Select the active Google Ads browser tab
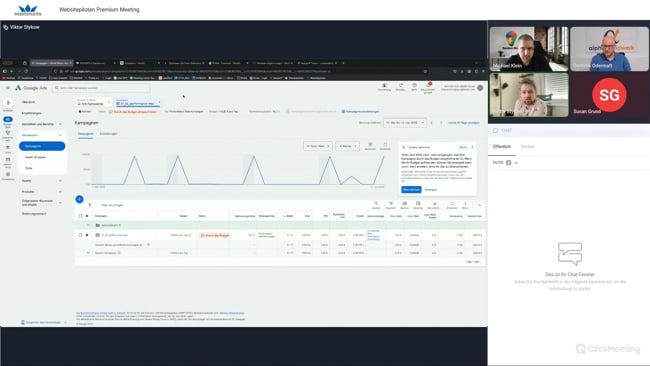 (52, 63)
